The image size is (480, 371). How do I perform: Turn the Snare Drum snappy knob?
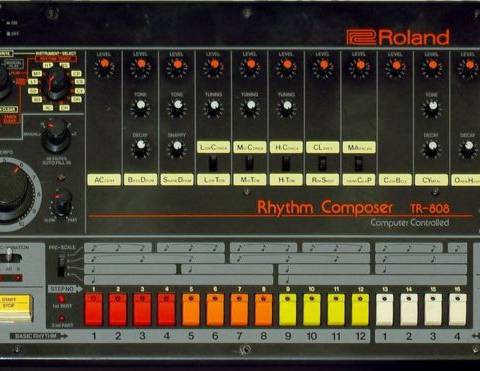[177, 148]
